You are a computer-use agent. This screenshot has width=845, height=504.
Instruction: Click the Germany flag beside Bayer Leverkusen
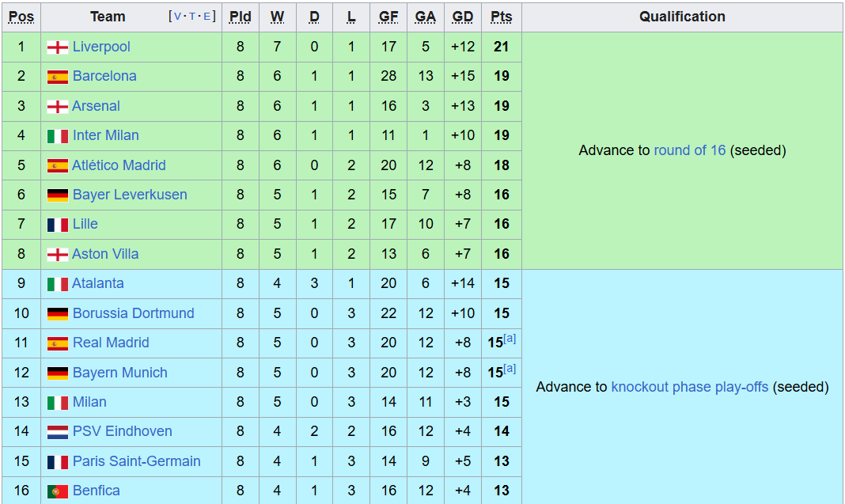click(58, 195)
